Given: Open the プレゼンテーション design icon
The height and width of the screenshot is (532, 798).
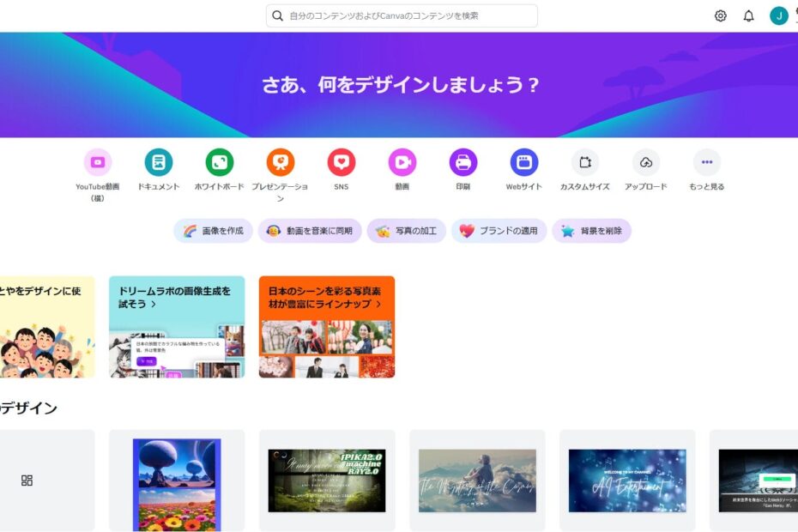Looking at the screenshot, I should click(x=279, y=163).
